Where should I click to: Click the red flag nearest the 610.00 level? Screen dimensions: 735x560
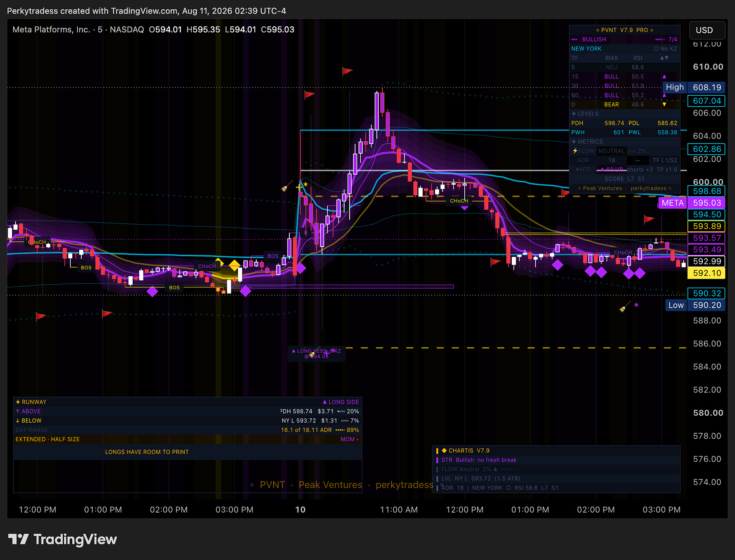(347, 71)
